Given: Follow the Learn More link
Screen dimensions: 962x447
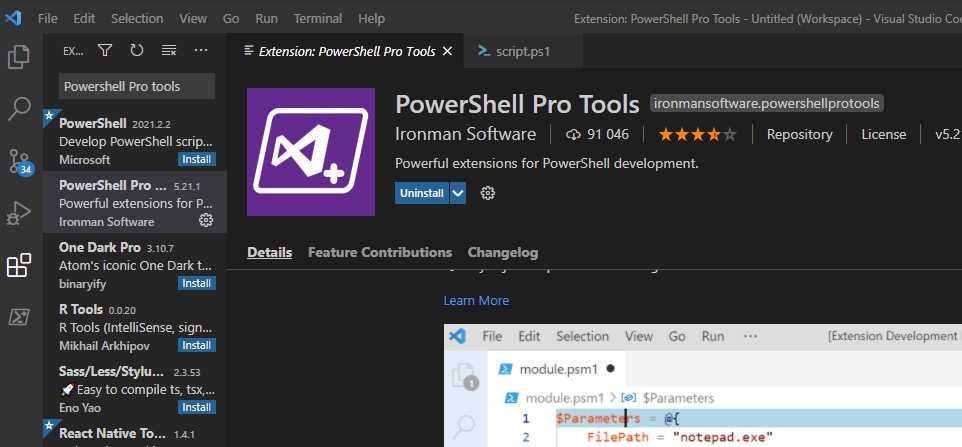Looking at the screenshot, I should tap(476, 300).
